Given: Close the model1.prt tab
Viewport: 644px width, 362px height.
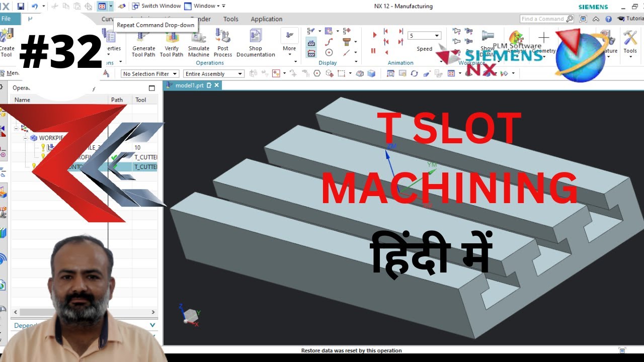Looking at the screenshot, I should pyautogui.click(x=217, y=85).
